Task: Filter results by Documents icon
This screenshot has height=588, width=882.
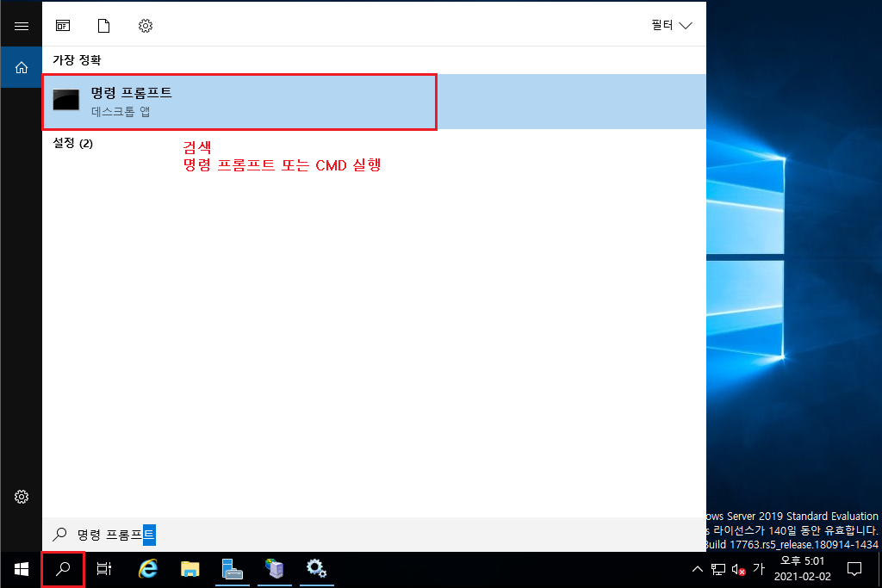Action: pyautogui.click(x=103, y=25)
